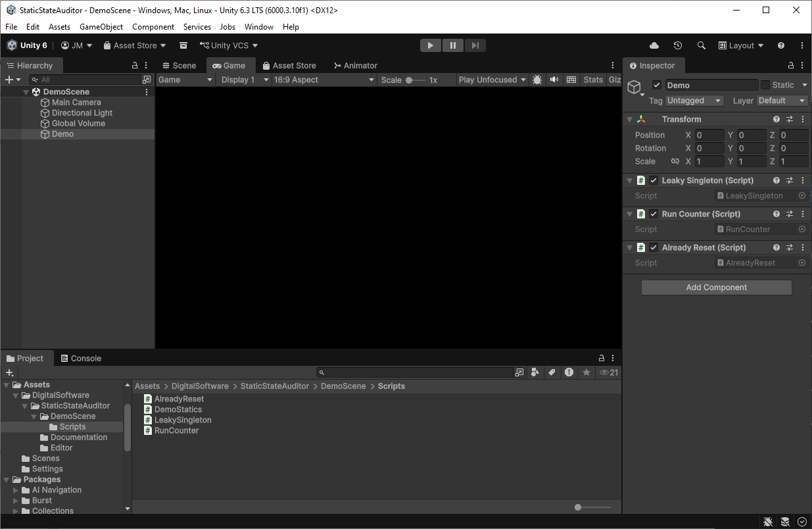
Task: Filter Project search by label icon
Action: click(x=552, y=372)
